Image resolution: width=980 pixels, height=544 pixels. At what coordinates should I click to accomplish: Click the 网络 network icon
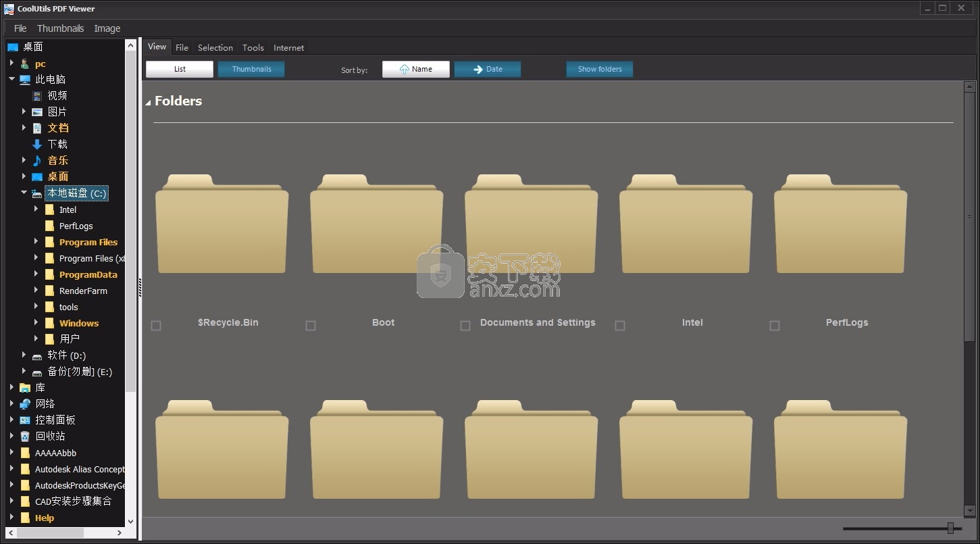tap(25, 404)
